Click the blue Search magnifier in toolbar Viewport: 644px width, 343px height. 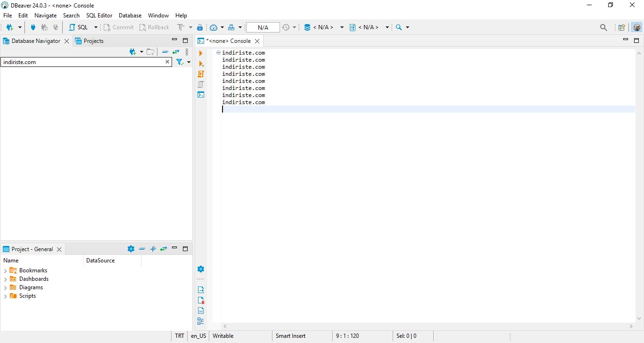coord(399,27)
